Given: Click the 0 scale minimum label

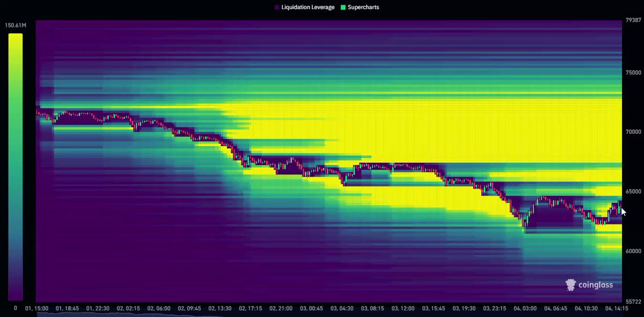Looking at the screenshot, I should [x=16, y=308].
